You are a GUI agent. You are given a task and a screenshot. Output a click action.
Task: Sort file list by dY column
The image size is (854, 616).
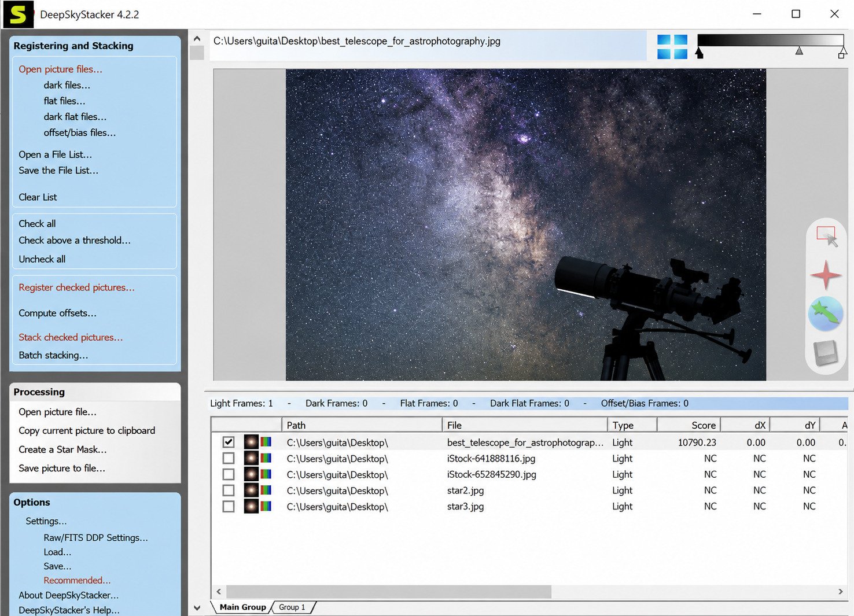pos(795,425)
